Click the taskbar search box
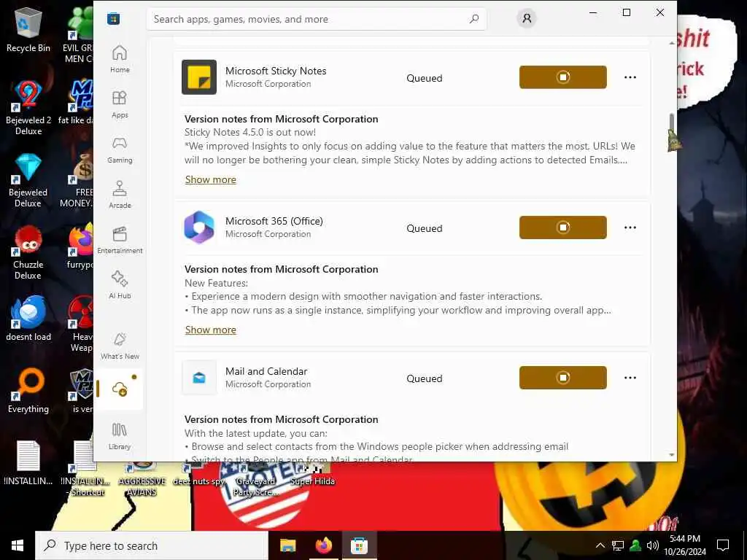747x560 pixels. [x=152, y=545]
